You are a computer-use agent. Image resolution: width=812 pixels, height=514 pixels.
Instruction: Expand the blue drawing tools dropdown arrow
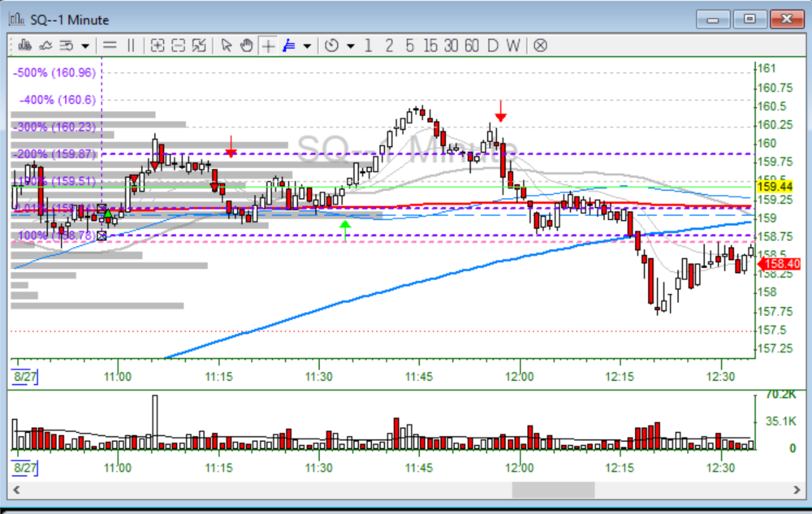tap(307, 45)
